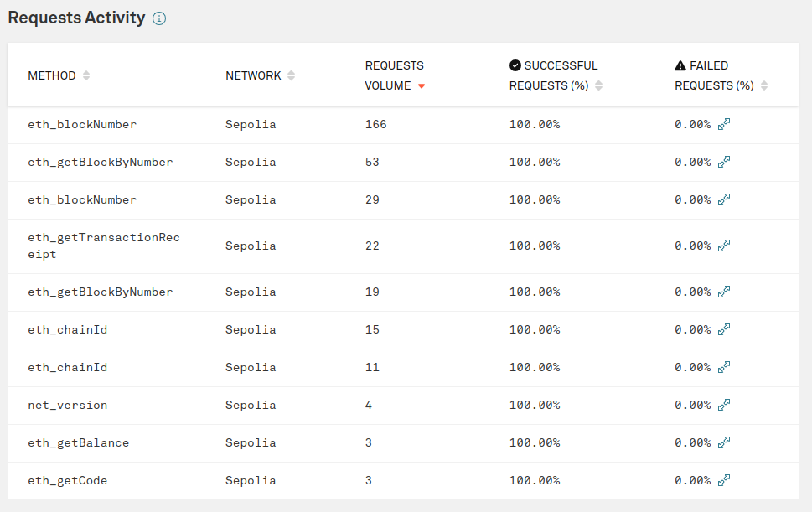Click the info icon beside Requests Activity
The width and height of the screenshot is (812, 512).
159,18
